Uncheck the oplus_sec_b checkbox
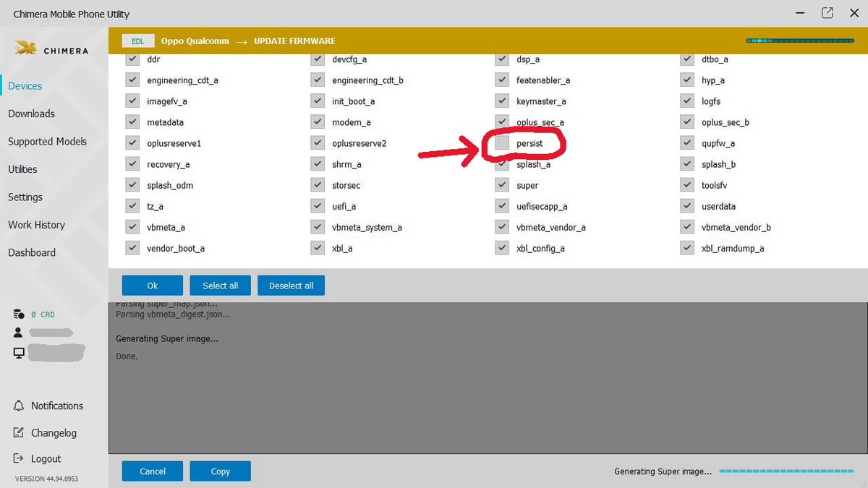The image size is (868, 488). [x=687, y=122]
